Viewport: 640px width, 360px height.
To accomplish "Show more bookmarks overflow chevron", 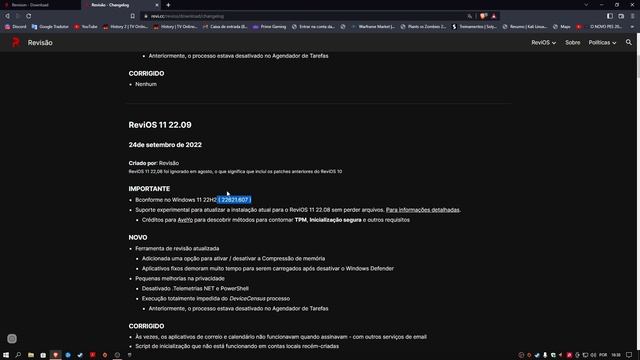I will [632, 27].
